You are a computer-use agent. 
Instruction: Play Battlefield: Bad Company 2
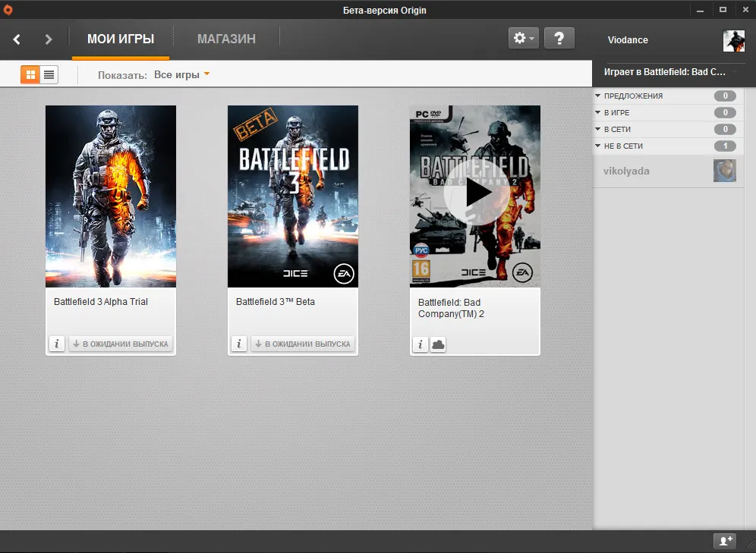(x=475, y=193)
